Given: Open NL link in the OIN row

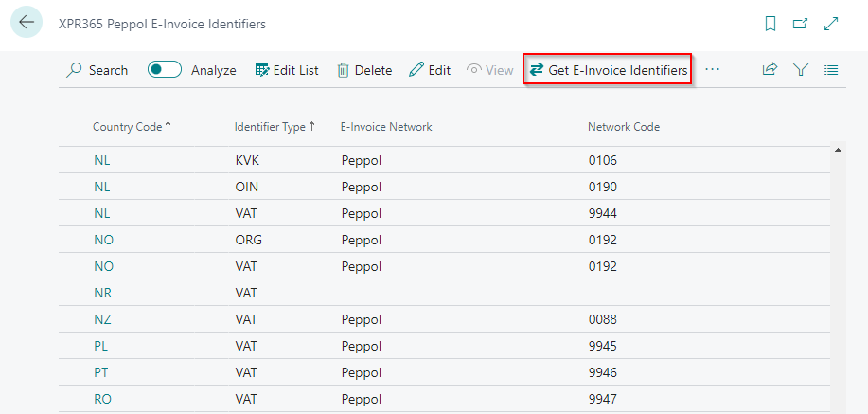Looking at the screenshot, I should click(x=102, y=188).
